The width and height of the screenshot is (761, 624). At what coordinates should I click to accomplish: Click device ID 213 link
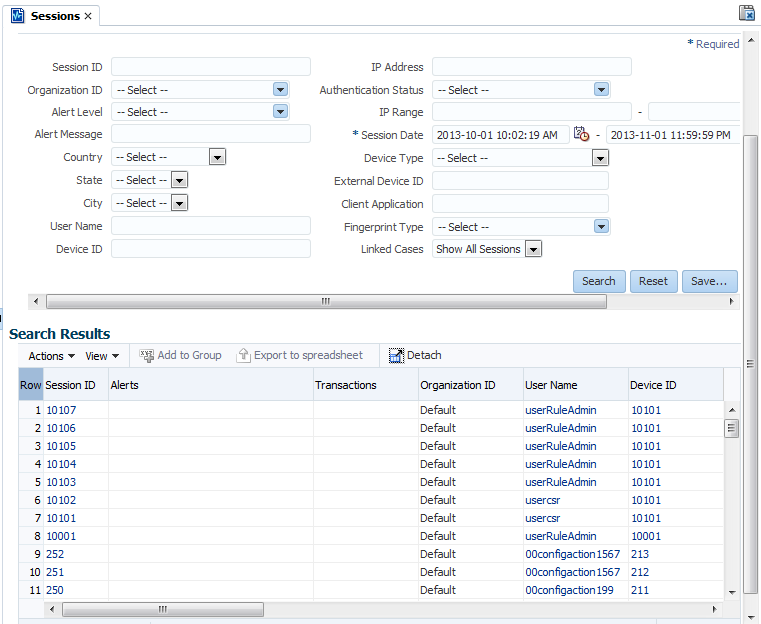coord(640,554)
